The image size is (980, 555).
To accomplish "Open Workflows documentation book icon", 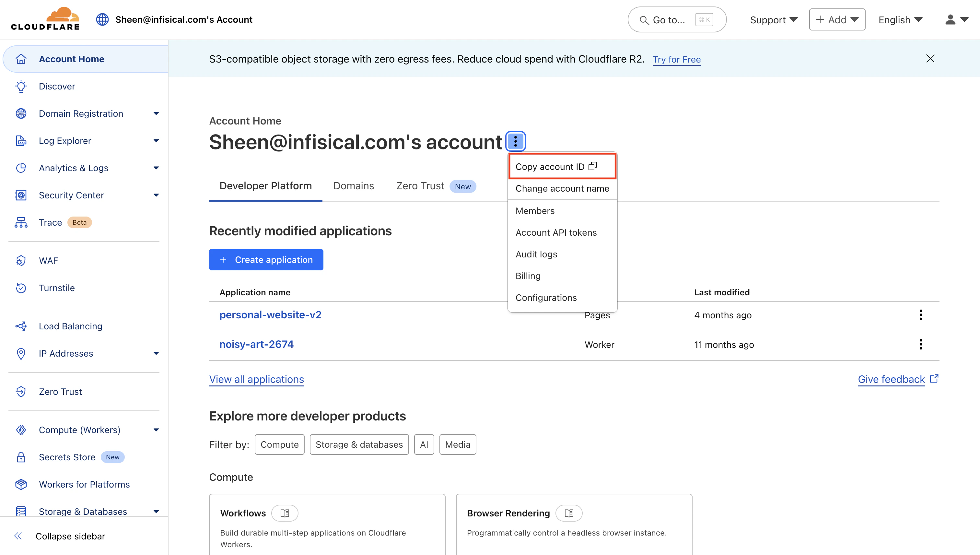I will click(x=285, y=513).
